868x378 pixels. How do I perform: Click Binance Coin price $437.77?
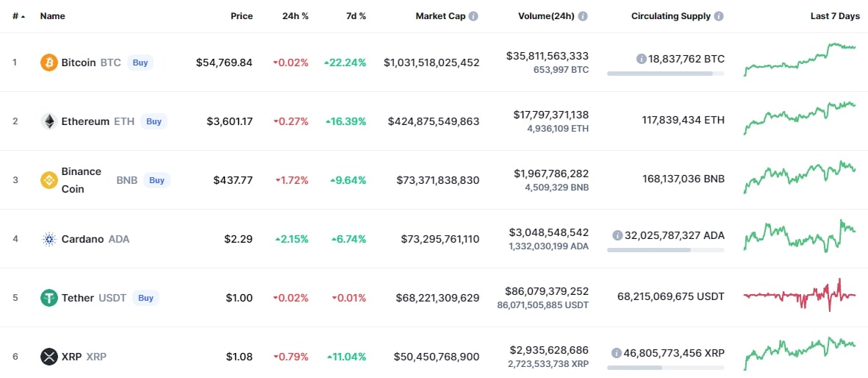[233, 180]
